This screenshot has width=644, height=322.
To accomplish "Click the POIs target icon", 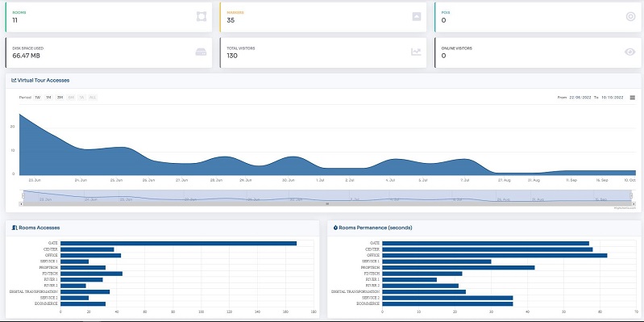I will click(x=630, y=16).
